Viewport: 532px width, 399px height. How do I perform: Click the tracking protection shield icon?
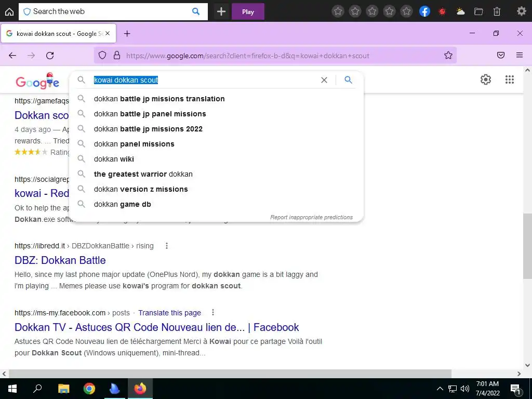pos(102,55)
